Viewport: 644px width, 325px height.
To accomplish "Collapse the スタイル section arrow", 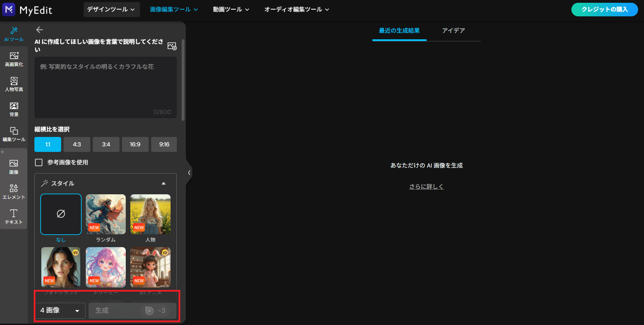I will (x=164, y=184).
